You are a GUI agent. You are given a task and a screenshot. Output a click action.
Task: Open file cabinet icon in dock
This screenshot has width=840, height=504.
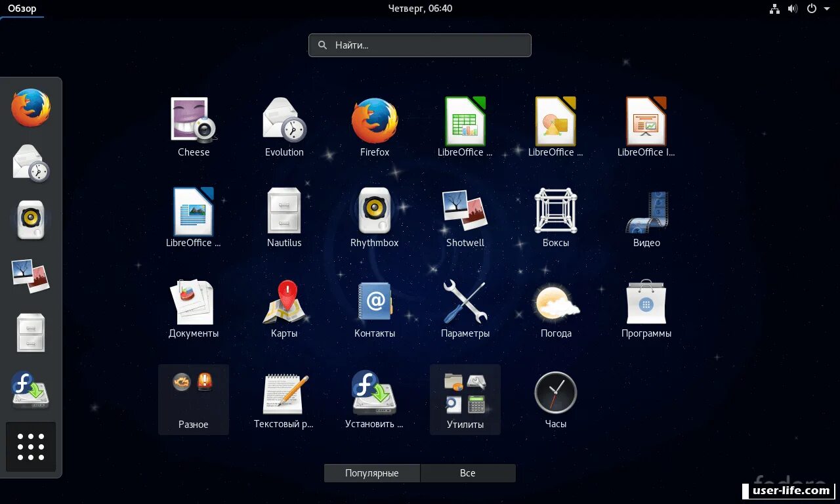31,333
